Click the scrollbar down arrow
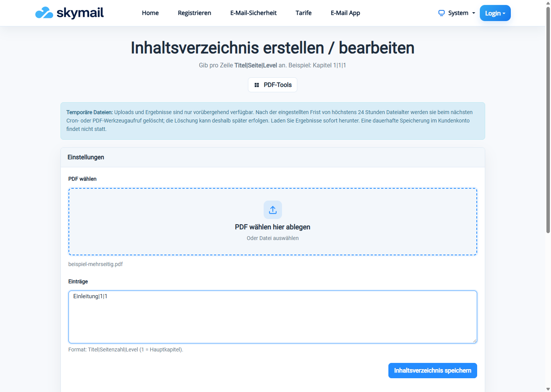Screen dimensions: 551x392 click(x=548, y=389)
